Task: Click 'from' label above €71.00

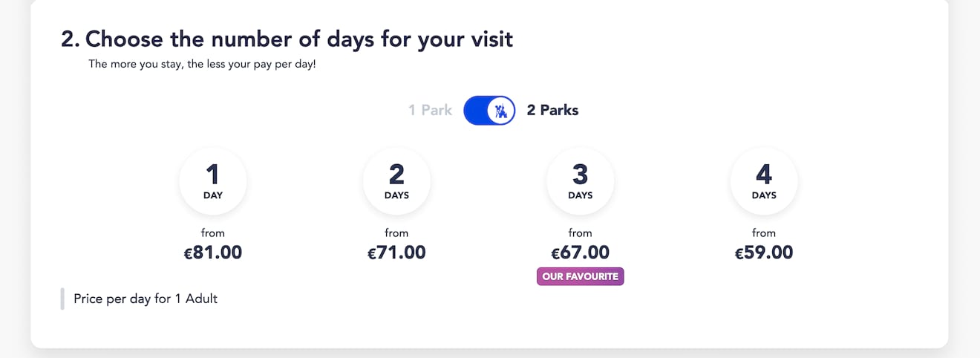Action: pos(396,232)
